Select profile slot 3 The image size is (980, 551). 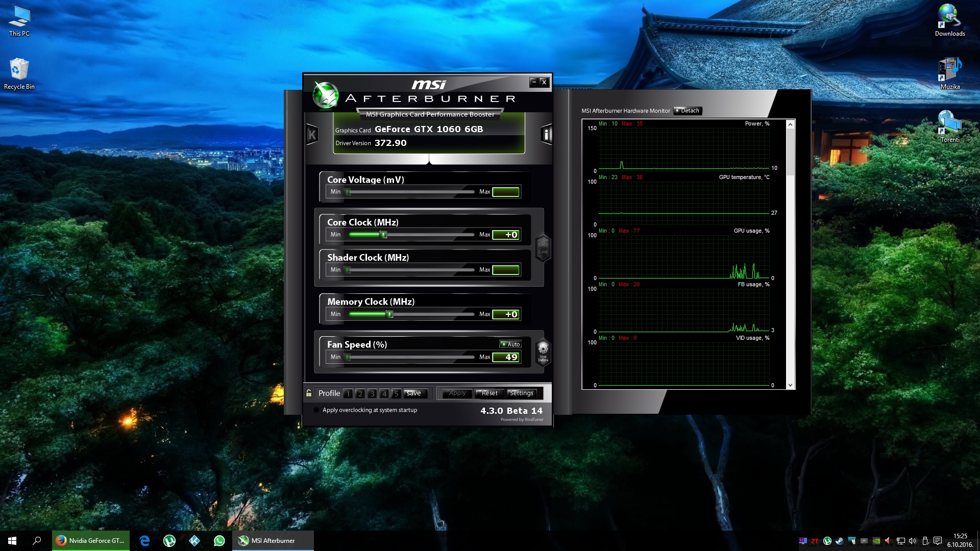pyautogui.click(x=372, y=393)
